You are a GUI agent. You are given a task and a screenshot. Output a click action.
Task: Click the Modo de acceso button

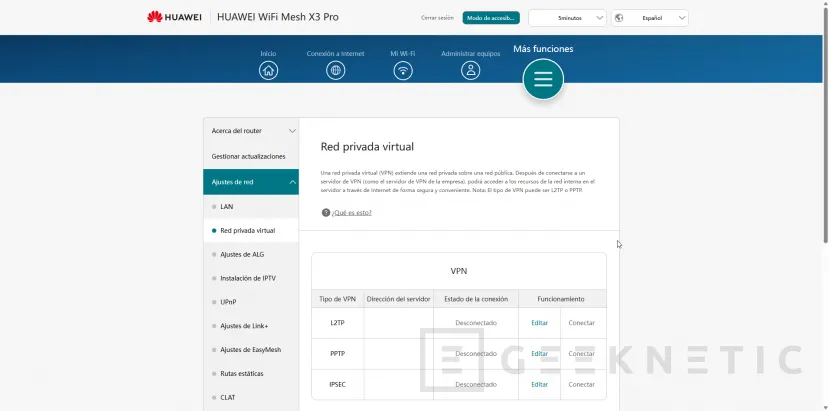click(491, 18)
